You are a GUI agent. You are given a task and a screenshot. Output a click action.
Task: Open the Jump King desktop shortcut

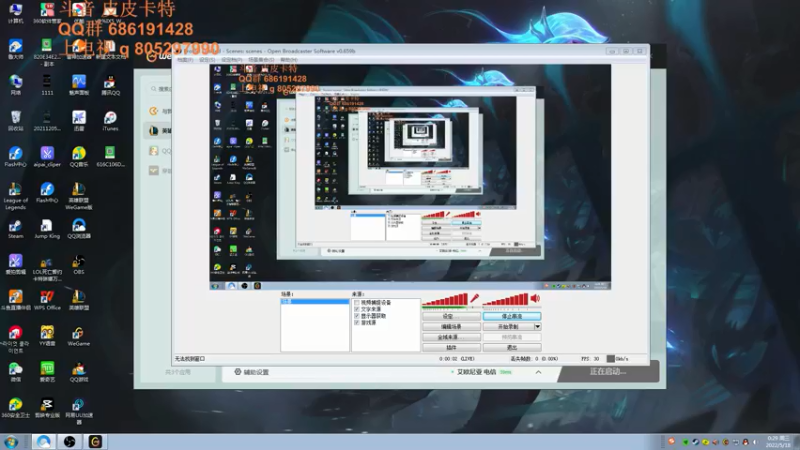tap(47, 229)
